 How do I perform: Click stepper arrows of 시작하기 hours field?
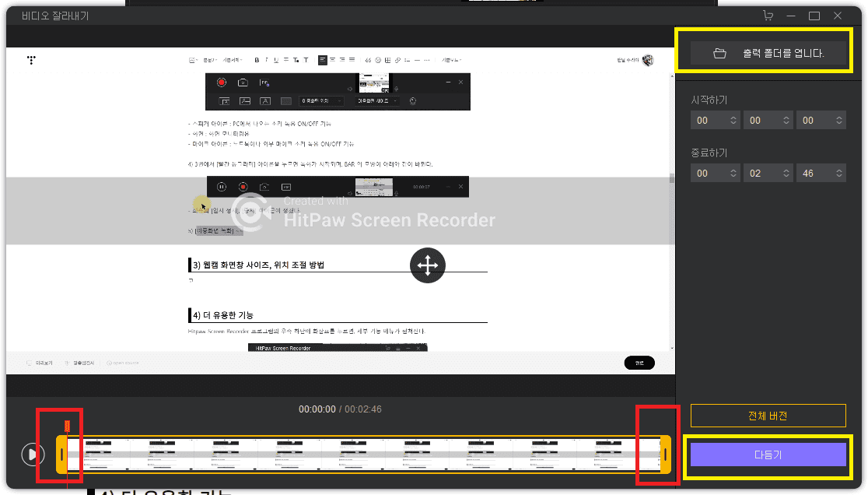coord(733,120)
